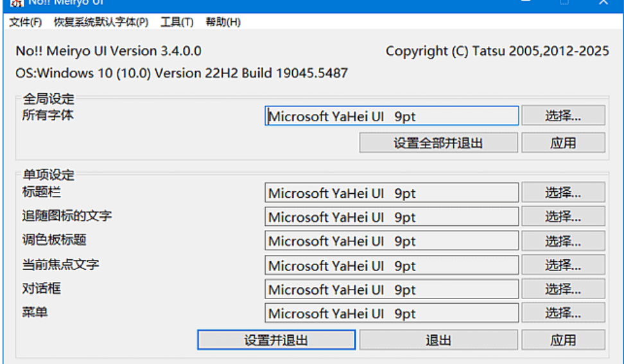Screen dimensions: 624x364
Task: Click 选择... button for 对话框
Action: (563, 289)
